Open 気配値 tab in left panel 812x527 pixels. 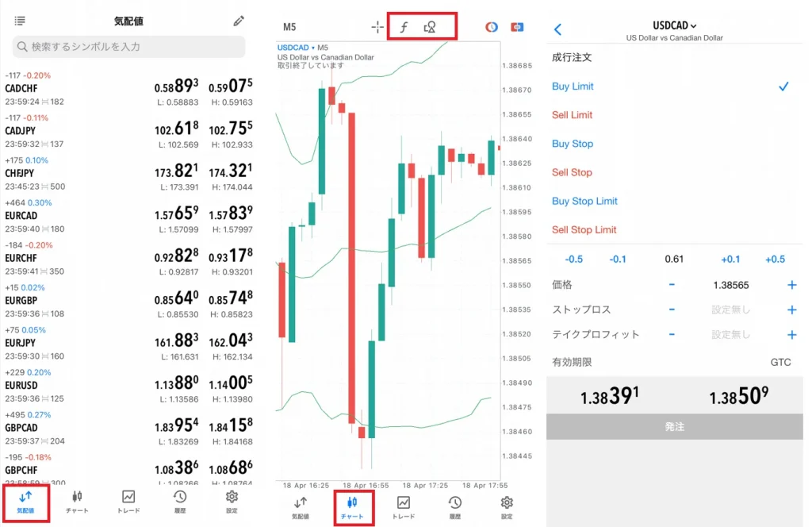coord(26,502)
